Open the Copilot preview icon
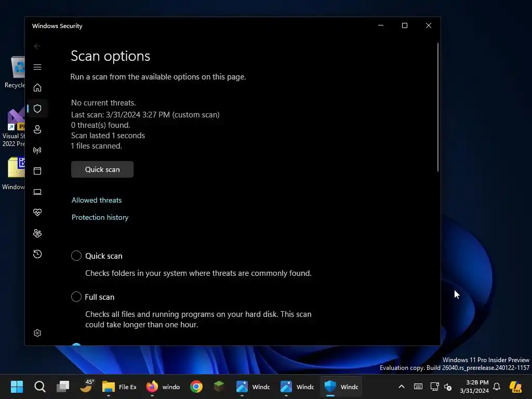This screenshot has height=399, width=532. [x=515, y=387]
